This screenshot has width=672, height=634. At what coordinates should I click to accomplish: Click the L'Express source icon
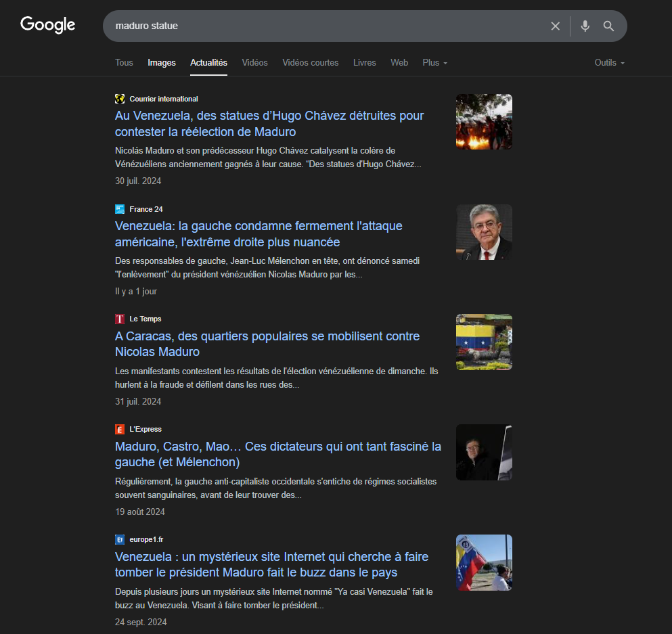(x=120, y=429)
